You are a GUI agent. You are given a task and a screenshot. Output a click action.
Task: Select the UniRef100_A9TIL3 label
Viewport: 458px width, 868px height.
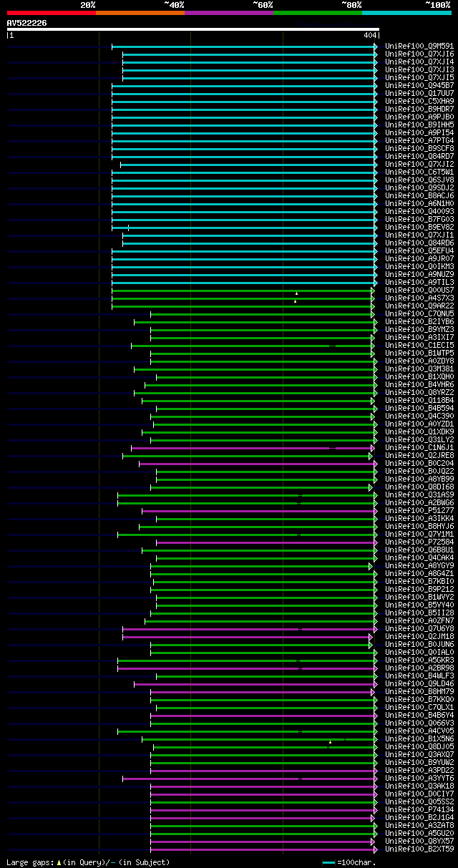coord(419,283)
